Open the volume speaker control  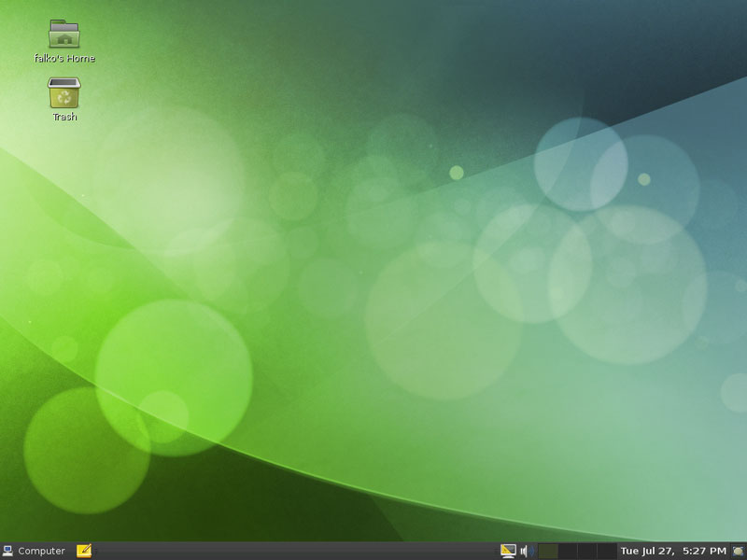click(x=527, y=551)
